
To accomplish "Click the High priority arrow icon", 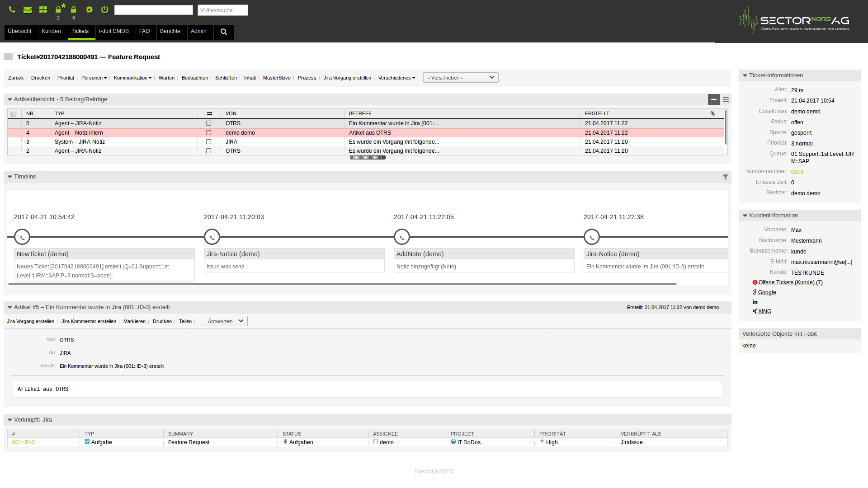I will 542,441.
